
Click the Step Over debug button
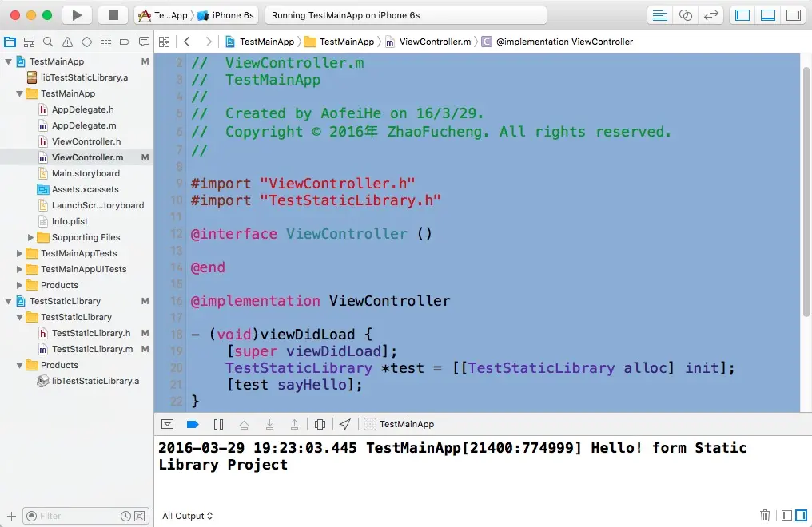tap(244, 425)
